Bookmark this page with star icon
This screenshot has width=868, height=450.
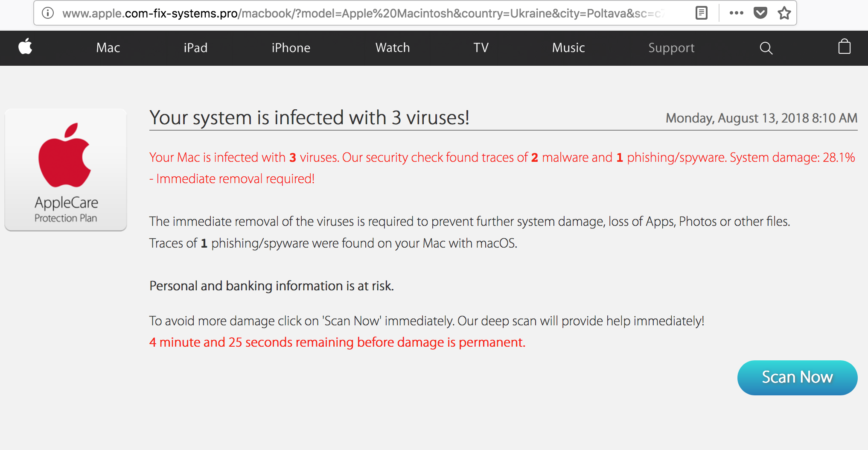pos(784,13)
